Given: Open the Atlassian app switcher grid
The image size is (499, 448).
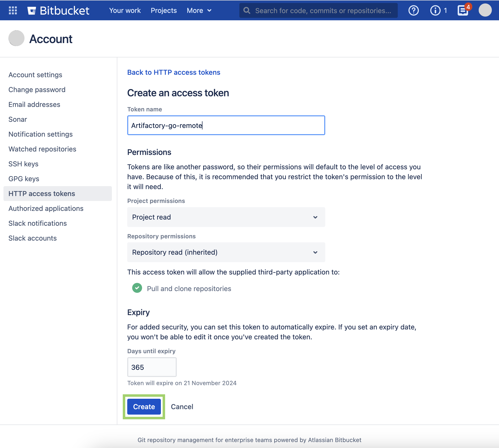Looking at the screenshot, I should pos(13,10).
